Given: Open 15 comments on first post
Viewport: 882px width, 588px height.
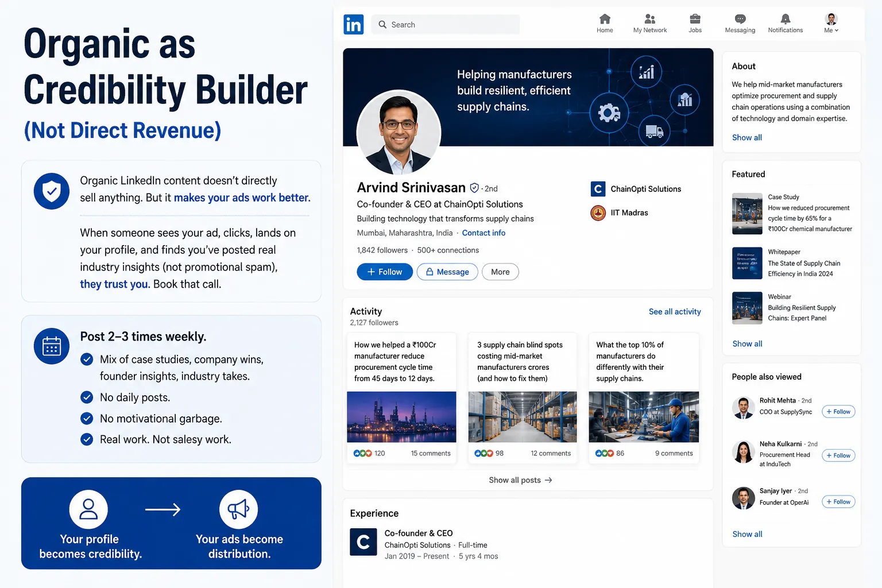Looking at the screenshot, I should (x=431, y=454).
